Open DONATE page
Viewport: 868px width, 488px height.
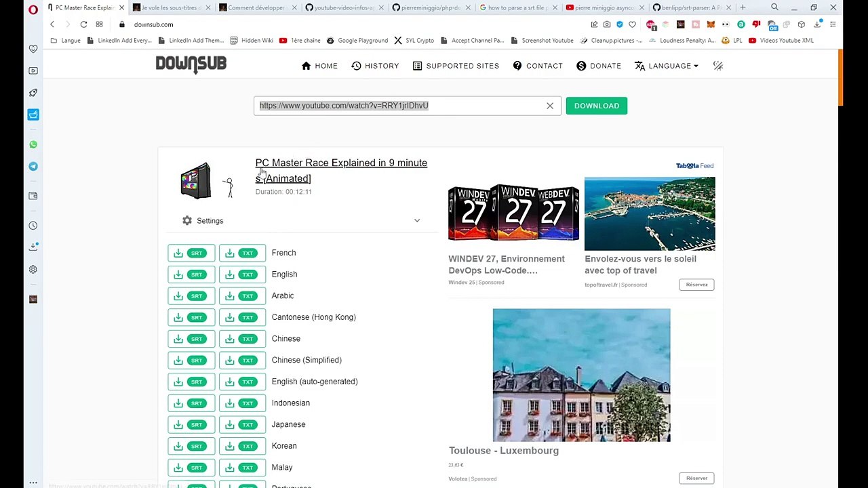pyautogui.click(x=599, y=66)
